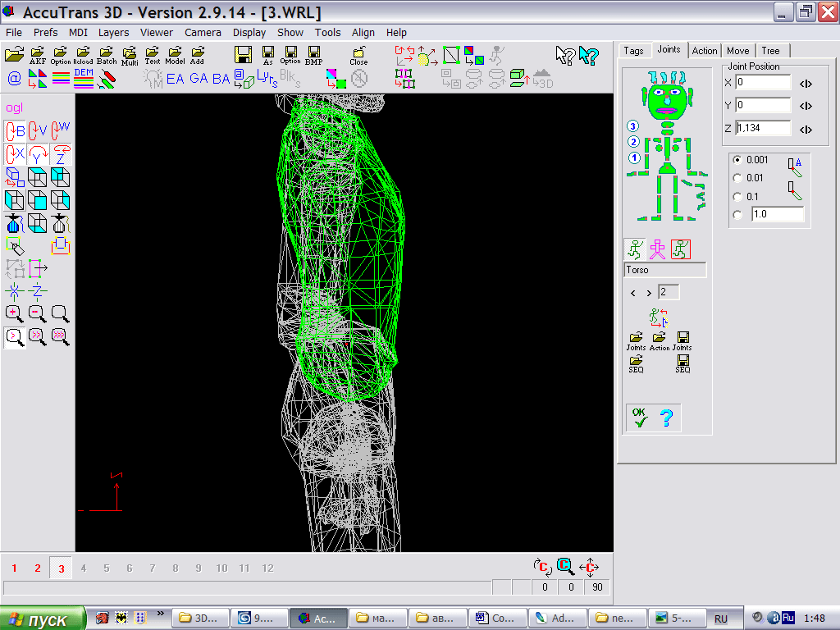840x630 pixels.
Task: Click the Load SEQ folder icon
Action: pyautogui.click(x=636, y=363)
